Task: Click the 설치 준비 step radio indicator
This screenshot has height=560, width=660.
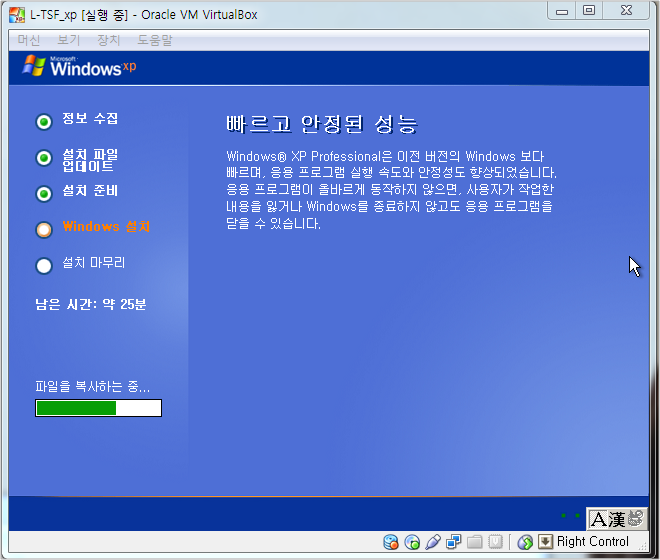Action: (44, 194)
